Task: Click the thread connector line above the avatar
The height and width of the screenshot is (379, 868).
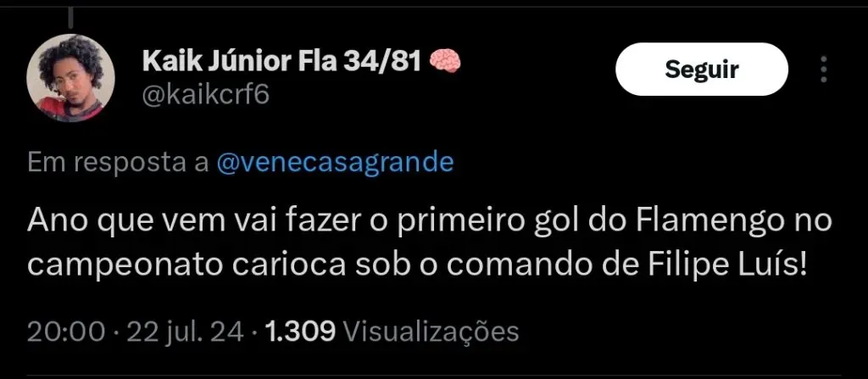Action: click(x=71, y=17)
